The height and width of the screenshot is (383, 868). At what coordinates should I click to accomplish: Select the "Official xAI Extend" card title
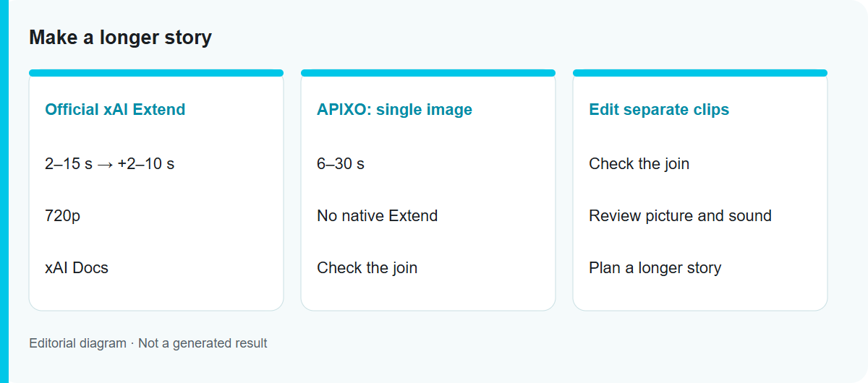[115, 110]
